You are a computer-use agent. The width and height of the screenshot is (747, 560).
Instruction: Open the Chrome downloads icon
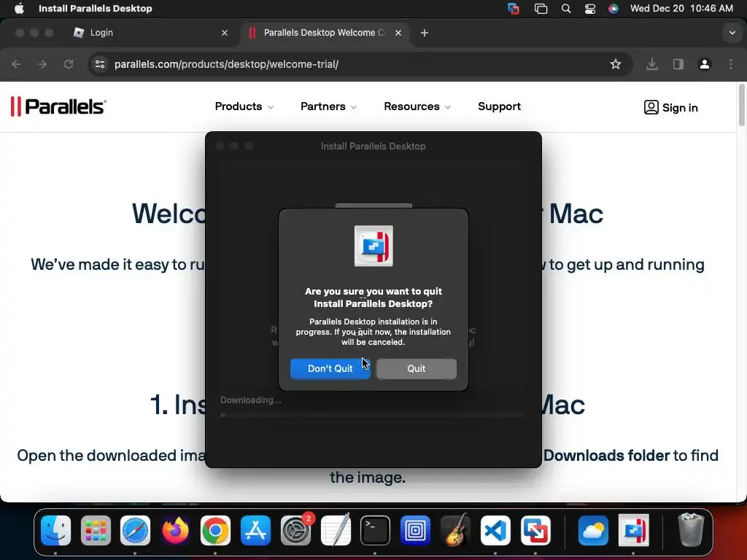coord(652,64)
